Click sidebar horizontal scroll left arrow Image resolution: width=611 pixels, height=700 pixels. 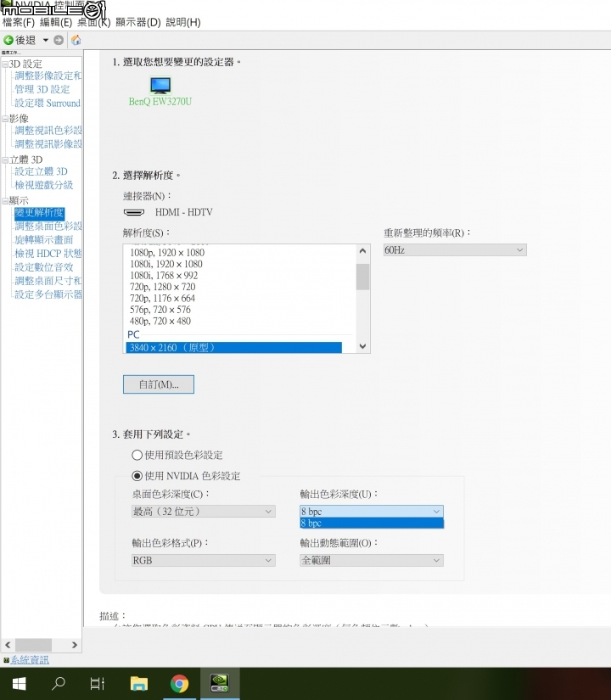(x=8, y=645)
